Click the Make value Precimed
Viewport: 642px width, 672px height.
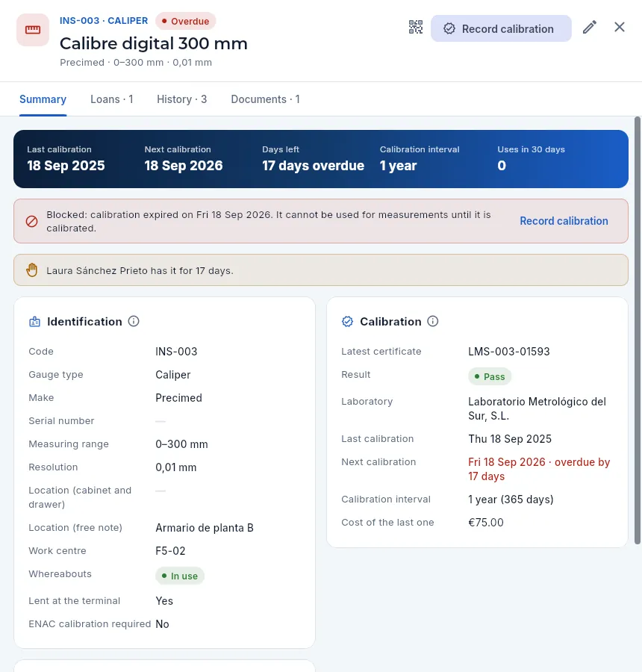pyautogui.click(x=178, y=398)
